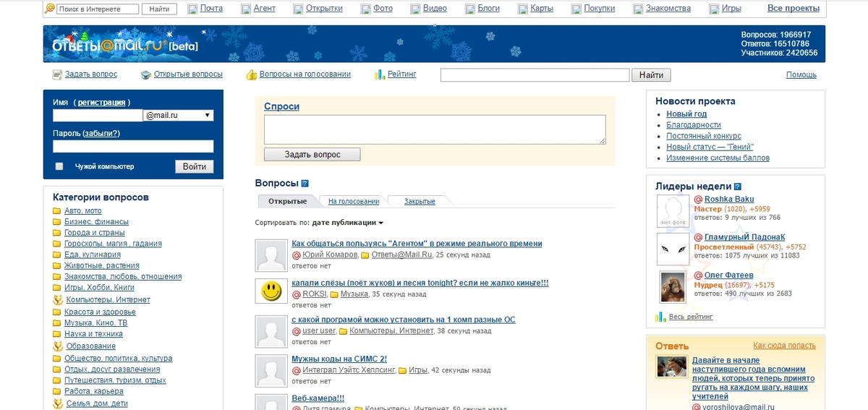Open the Веб-камера!!! question
The height and width of the screenshot is (410, 868).
pyautogui.click(x=318, y=398)
